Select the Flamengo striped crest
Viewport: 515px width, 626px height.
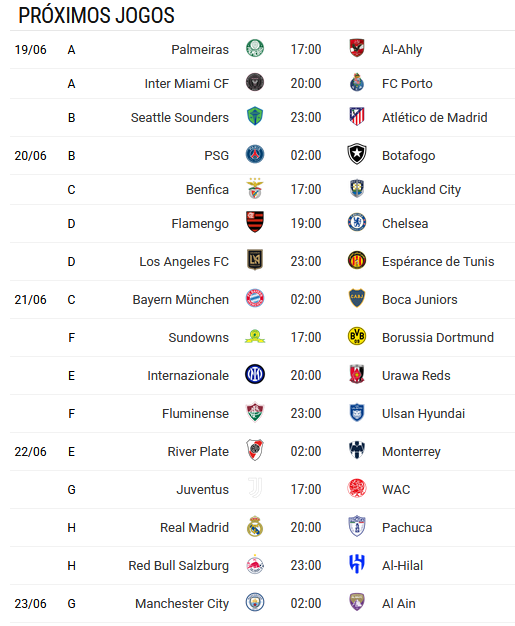(255, 222)
